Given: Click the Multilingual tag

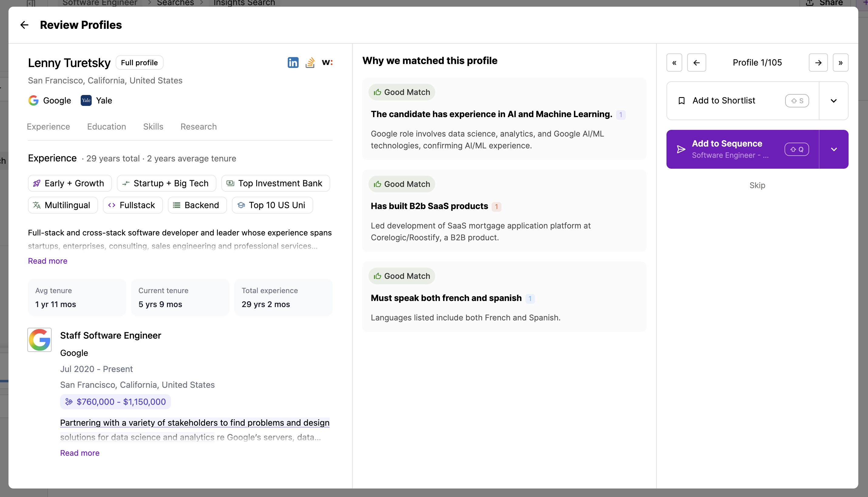Looking at the screenshot, I should (x=63, y=205).
